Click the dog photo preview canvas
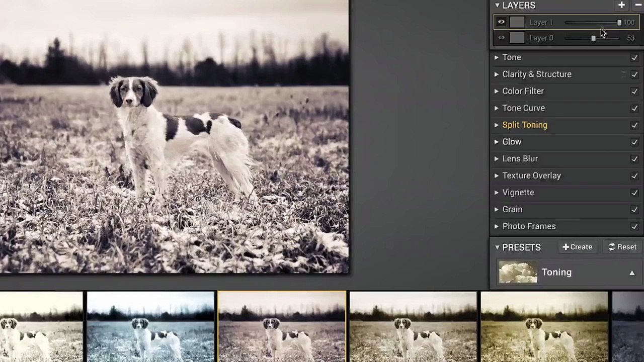The width and height of the screenshot is (644, 362). click(x=174, y=136)
